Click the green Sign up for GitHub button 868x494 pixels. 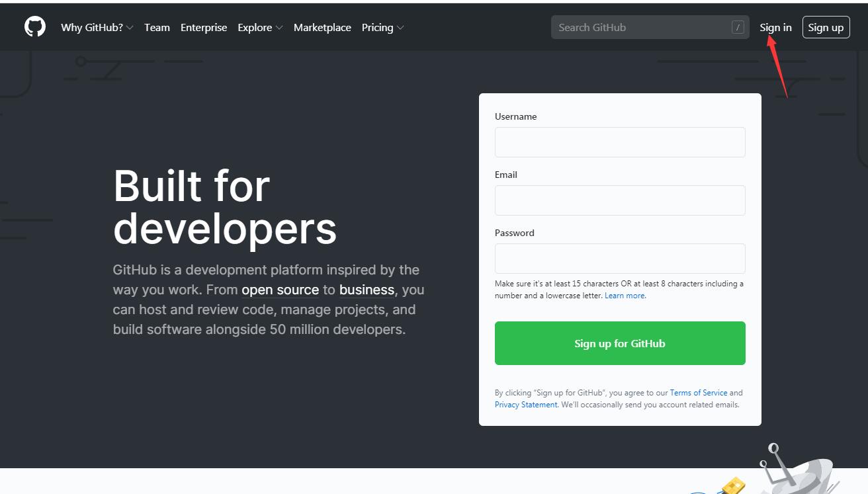pos(620,343)
